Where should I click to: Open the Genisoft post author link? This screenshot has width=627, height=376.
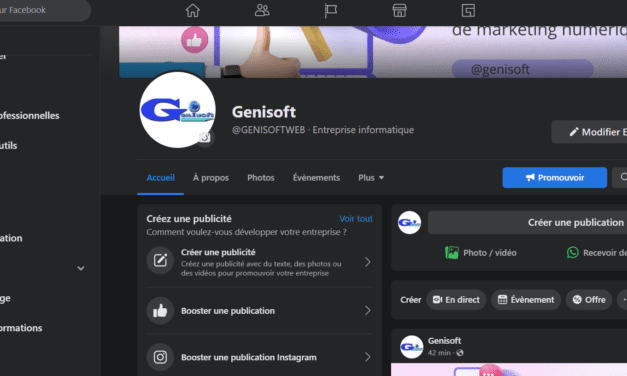444,341
